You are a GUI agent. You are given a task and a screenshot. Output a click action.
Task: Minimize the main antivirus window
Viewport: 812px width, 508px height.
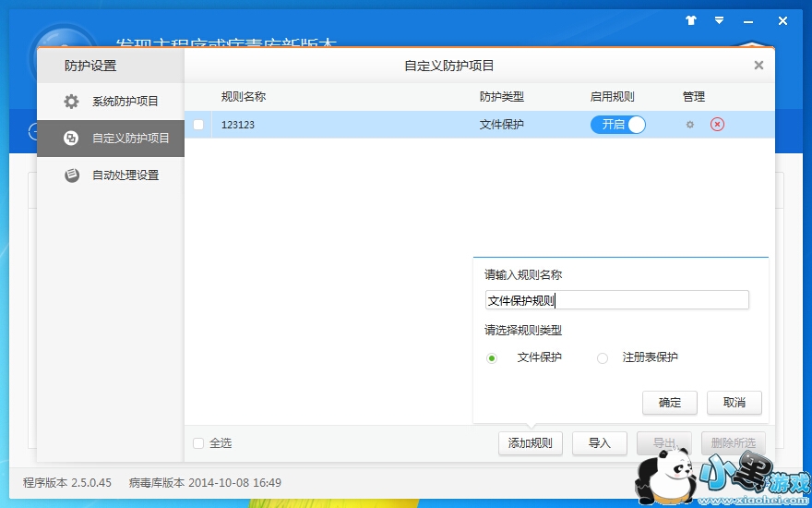coord(748,22)
